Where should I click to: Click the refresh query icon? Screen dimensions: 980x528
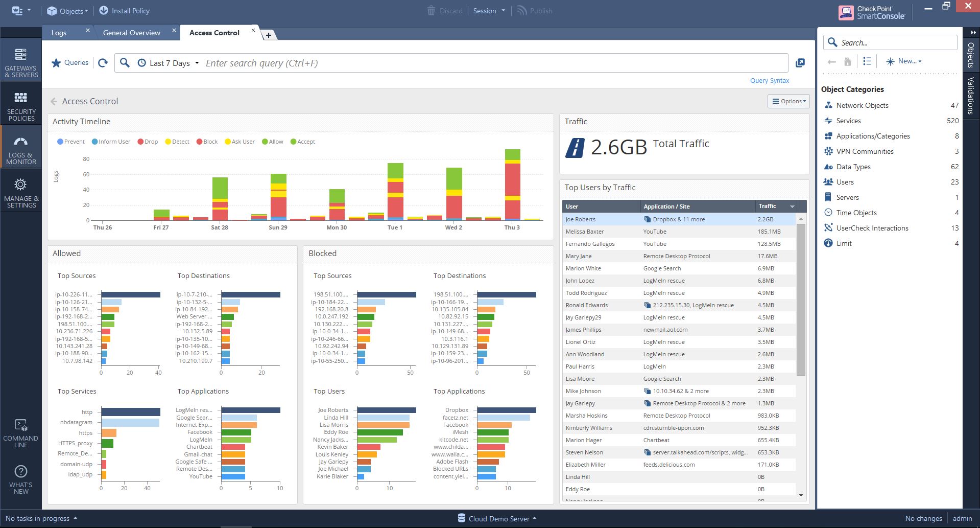click(x=103, y=63)
